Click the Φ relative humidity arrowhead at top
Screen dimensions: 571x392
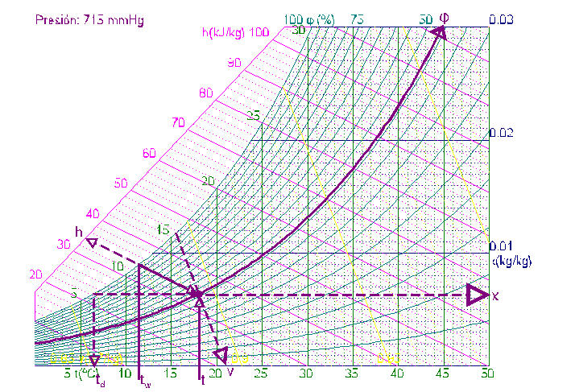tap(439, 31)
